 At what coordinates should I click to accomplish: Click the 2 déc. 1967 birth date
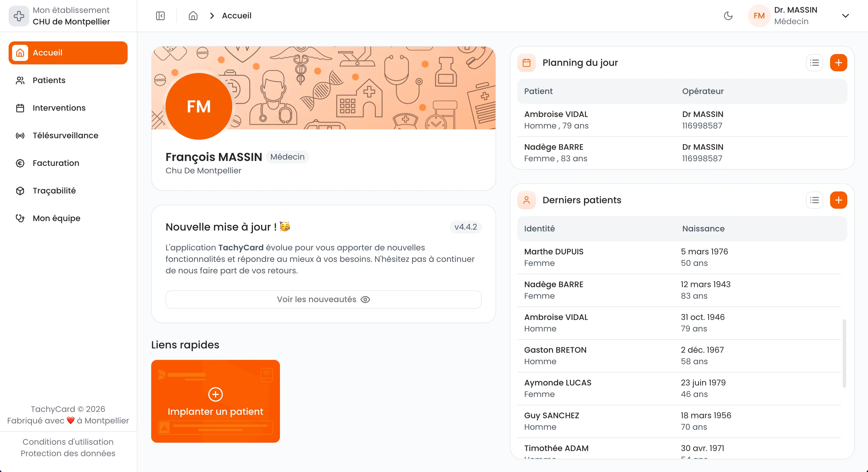[x=702, y=350]
